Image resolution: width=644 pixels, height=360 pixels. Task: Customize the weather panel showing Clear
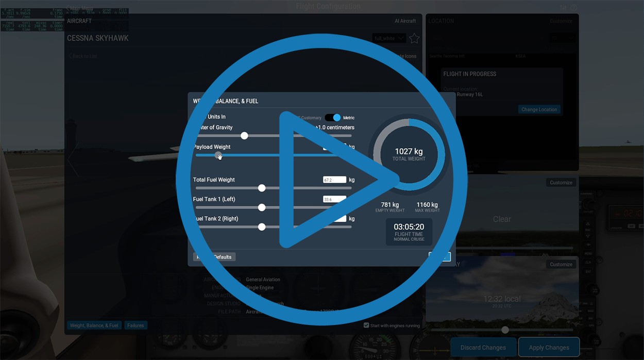[561, 183]
